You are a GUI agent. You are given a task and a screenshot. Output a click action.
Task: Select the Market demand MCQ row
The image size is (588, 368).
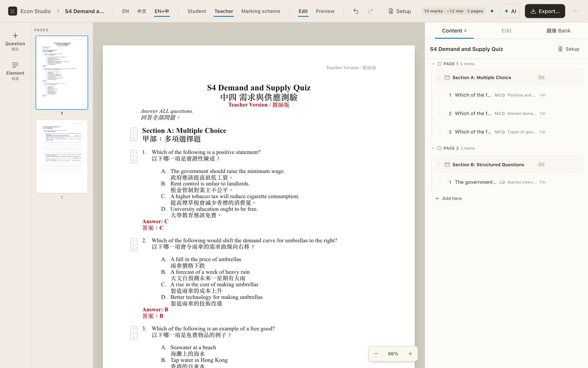pyautogui.click(x=509, y=113)
